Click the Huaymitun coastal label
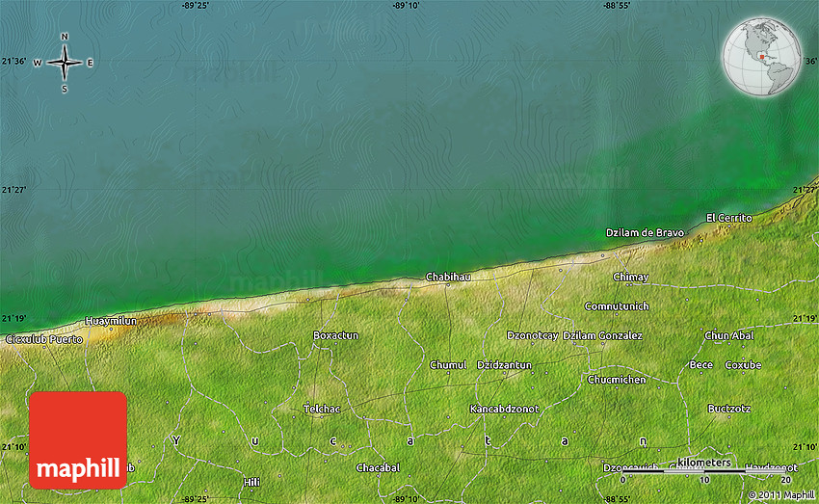This screenshot has height=504, width=819. [111, 320]
